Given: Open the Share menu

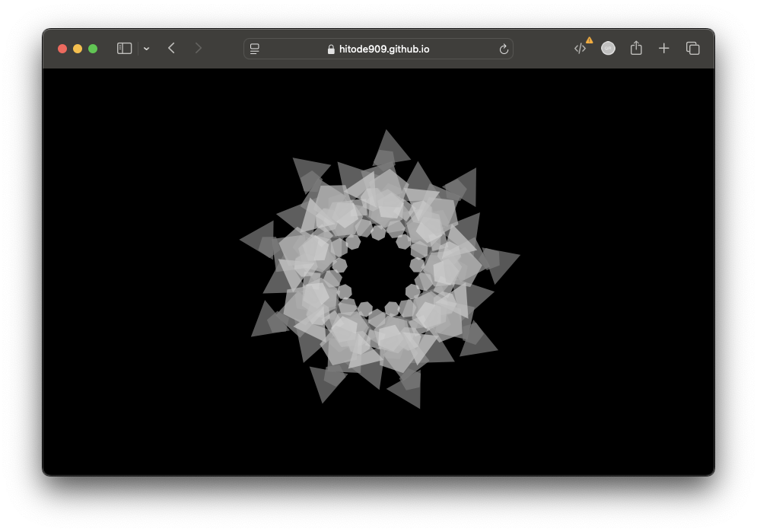Looking at the screenshot, I should [636, 48].
